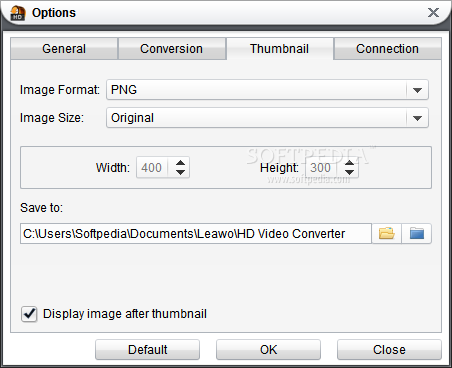Click the HD Video Converter app icon
Screen dimensions: 452x368
[18, 13]
